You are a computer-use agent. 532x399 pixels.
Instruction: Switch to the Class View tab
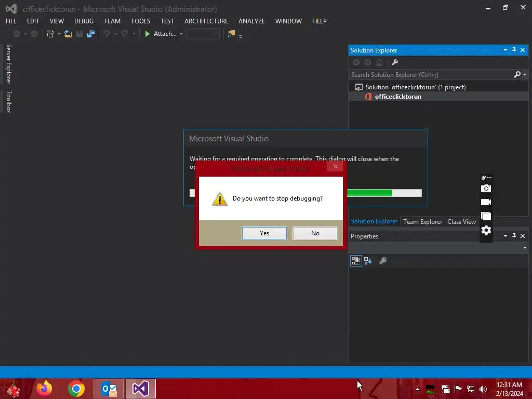click(x=461, y=221)
